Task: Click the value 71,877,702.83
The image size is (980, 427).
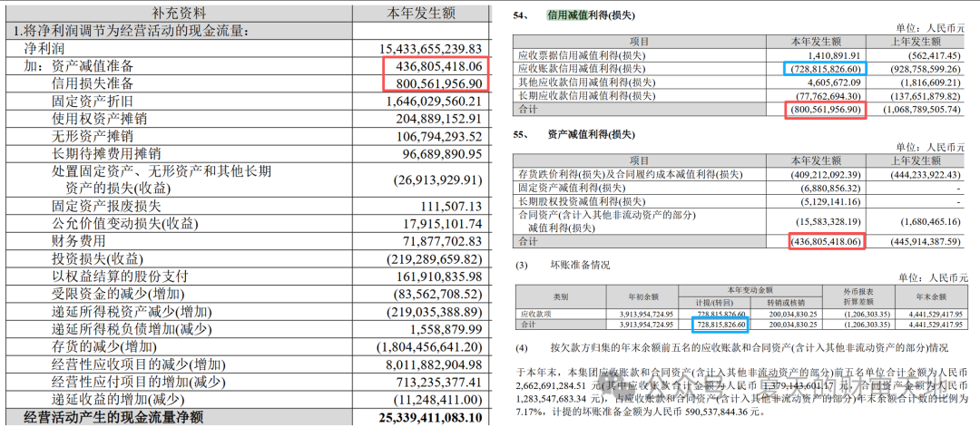Action: point(443,241)
